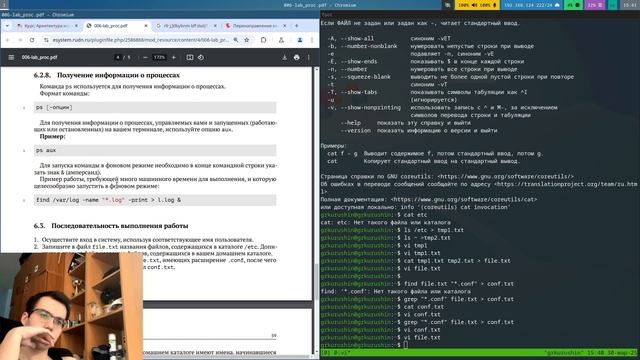Expand the tab search dropdown arrow
The image size is (640, 360).
coord(7,26)
